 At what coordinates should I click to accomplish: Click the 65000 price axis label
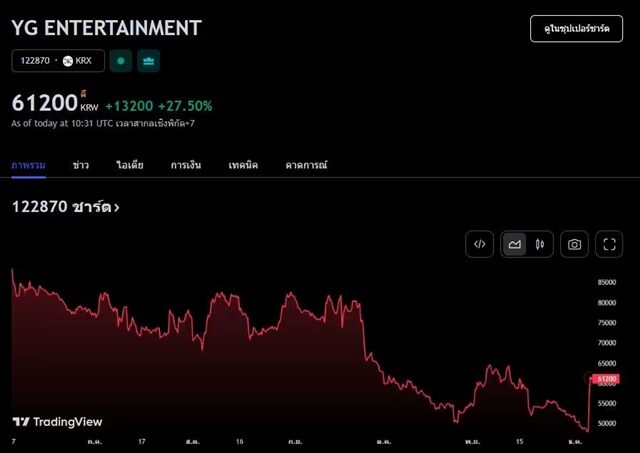(x=607, y=363)
